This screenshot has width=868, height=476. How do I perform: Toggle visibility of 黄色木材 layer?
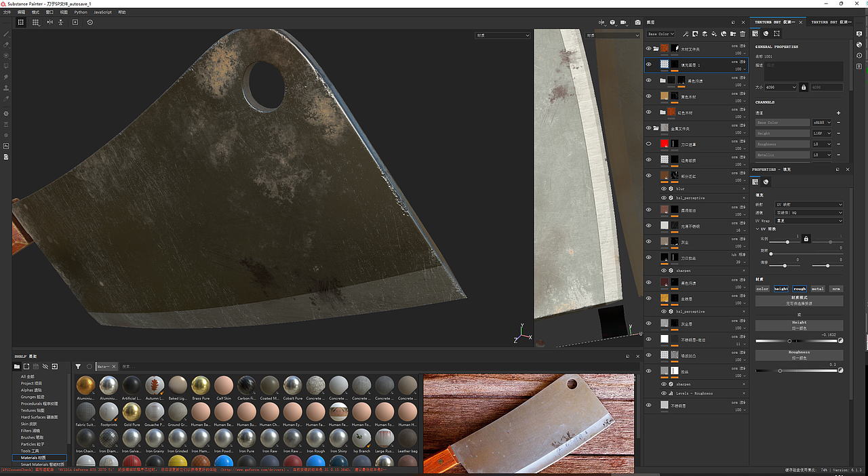click(x=648, y=96)
